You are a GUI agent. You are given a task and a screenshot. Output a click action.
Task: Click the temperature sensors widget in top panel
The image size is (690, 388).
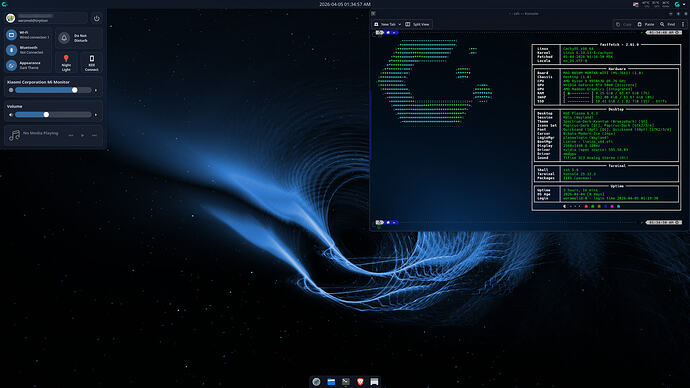656,4
